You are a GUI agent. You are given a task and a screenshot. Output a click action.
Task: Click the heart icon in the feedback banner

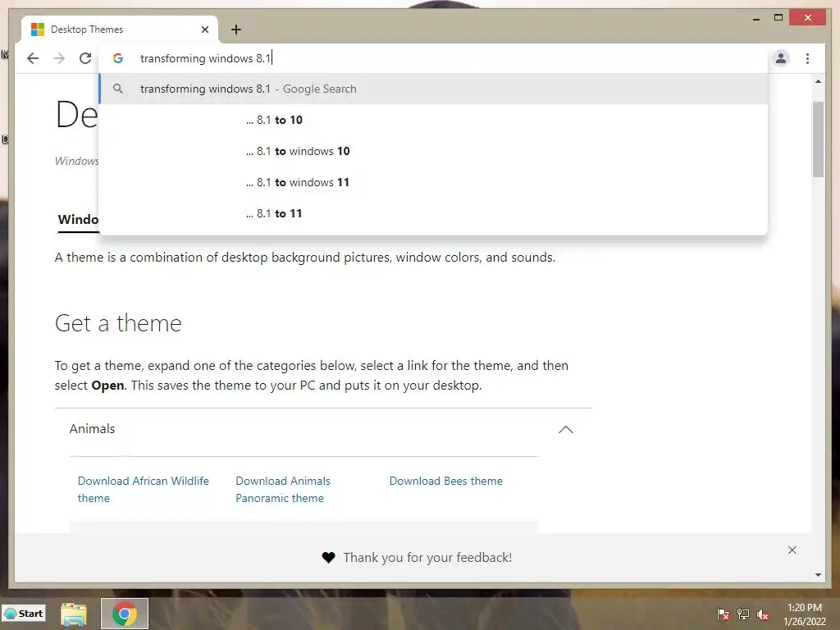point(328,558)
